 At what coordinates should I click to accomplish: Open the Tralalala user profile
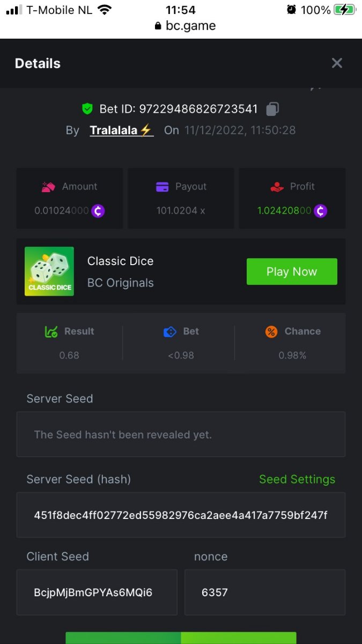(x=122, y=130)
